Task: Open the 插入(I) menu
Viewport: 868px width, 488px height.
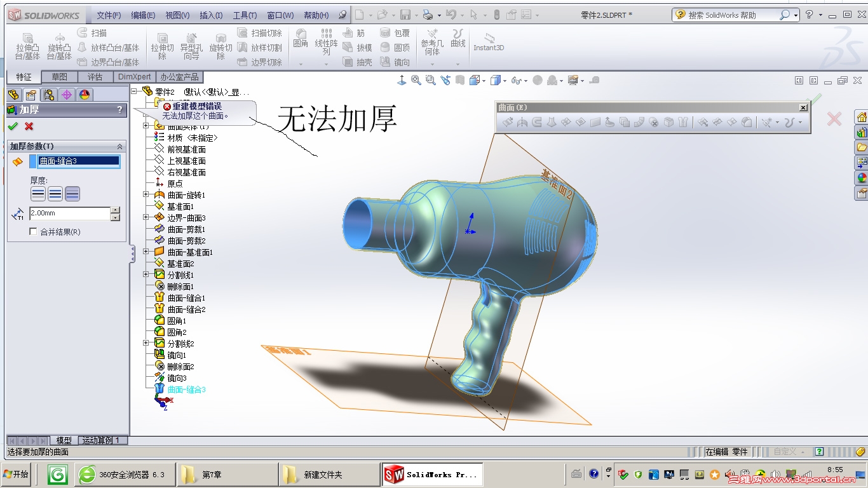Action: coord(211,15)
